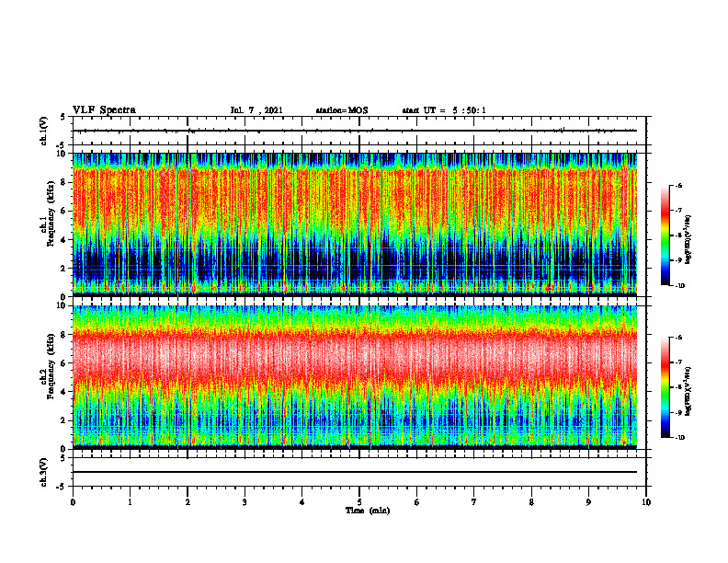Click the ch.1 frequency axis "2" tick label
This screenshot has height=563, width=728.
coord(63,269)
